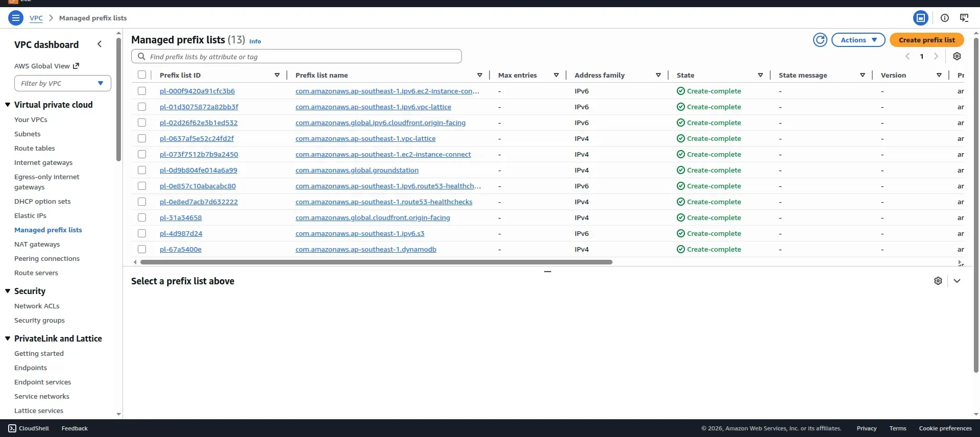Viewport: 980px width, 437px height.
Task: Open Endpoints in sidebar
Action: click(31, 368)
